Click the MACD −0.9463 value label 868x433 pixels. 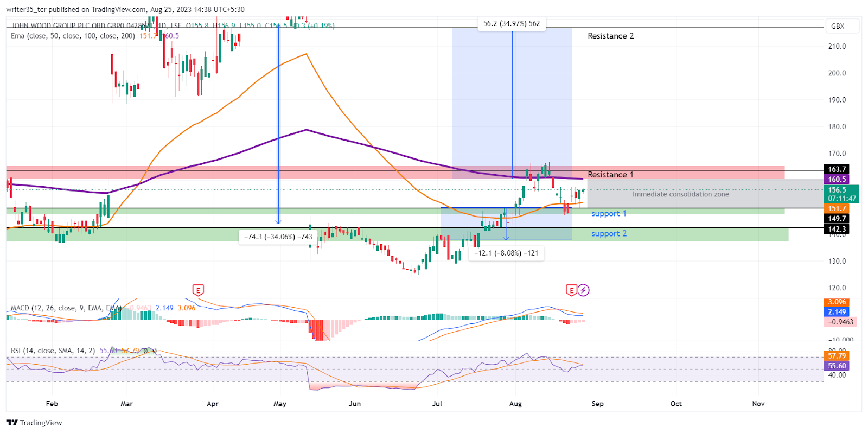click(841, 322)
